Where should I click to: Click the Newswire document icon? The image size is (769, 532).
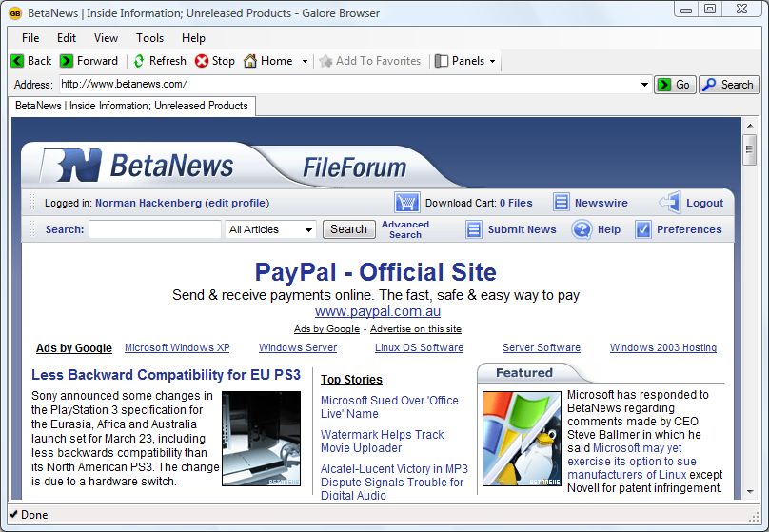[x=562, y=202]
